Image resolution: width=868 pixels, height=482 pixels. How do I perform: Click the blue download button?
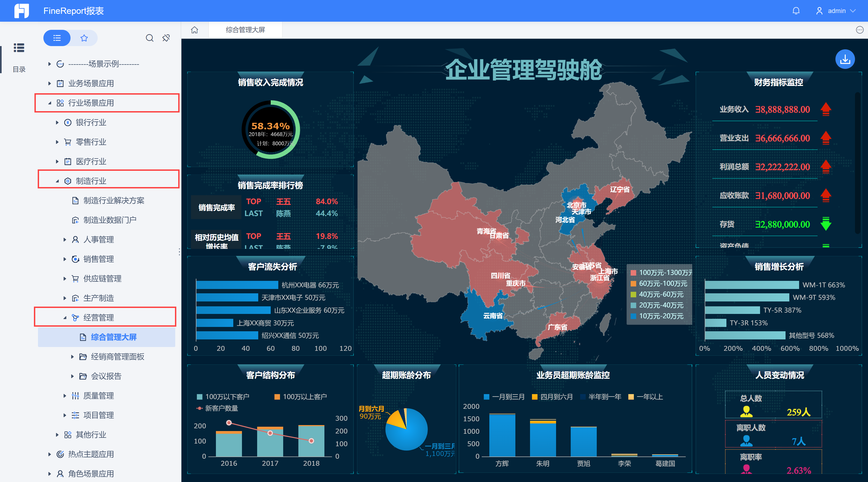click(x=845, y=60)
